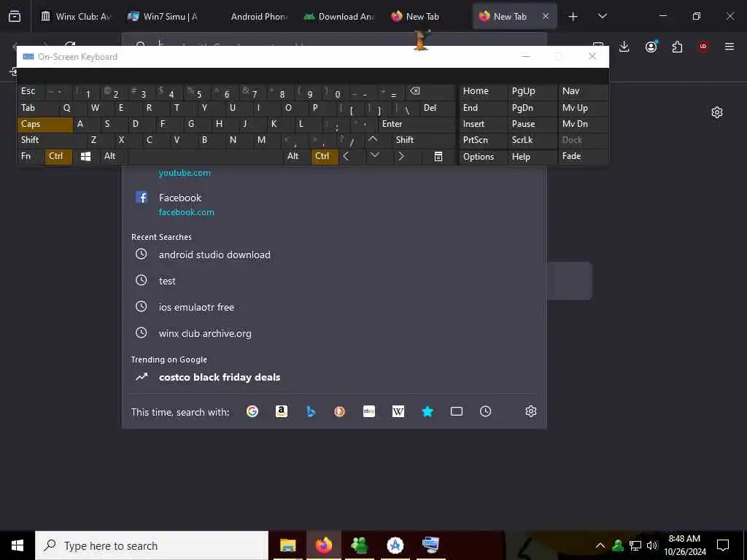Choose recent search android studio download
Viewport: 747px width, 560px height.
point(334,254)
